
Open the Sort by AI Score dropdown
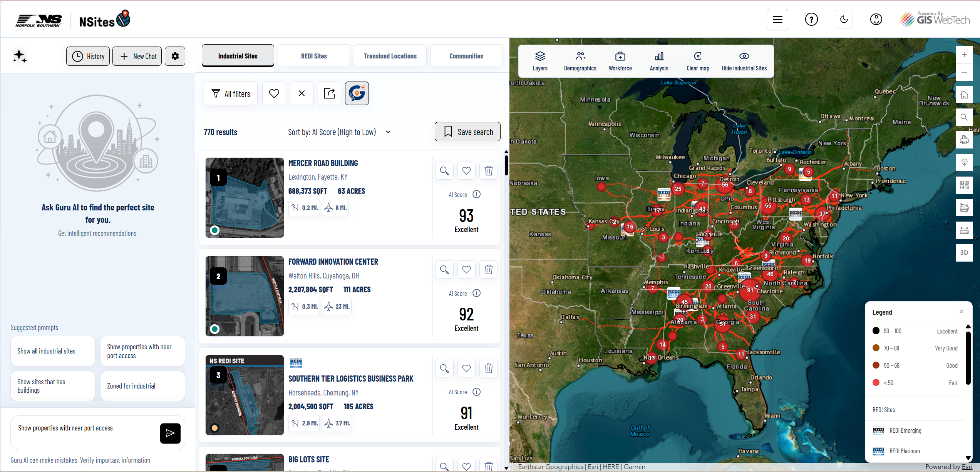tap(336, 132)
